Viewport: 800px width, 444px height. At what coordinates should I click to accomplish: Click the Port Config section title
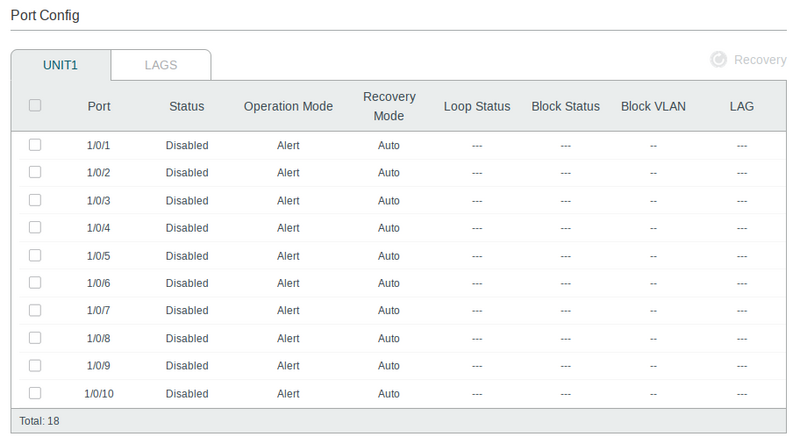pos(45,15)
